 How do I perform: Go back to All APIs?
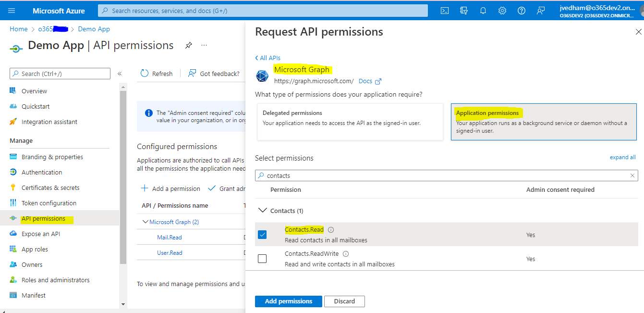click(x=267, y=58)
